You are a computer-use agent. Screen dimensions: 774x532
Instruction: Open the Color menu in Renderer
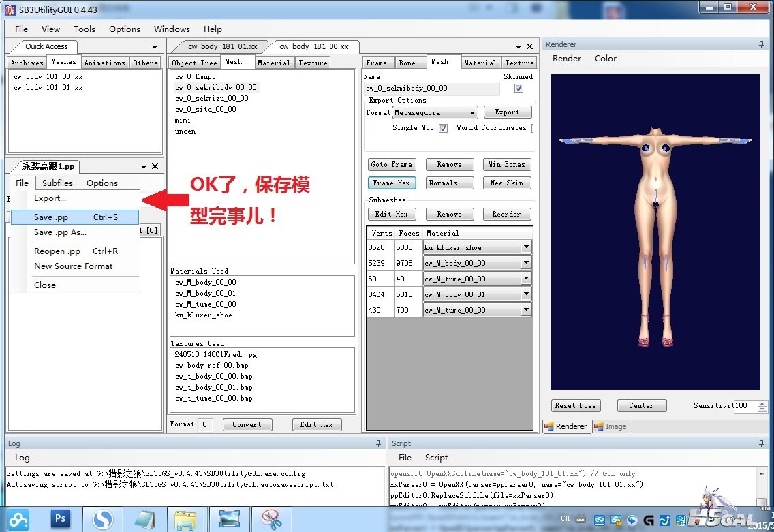(x=606, y=58)
